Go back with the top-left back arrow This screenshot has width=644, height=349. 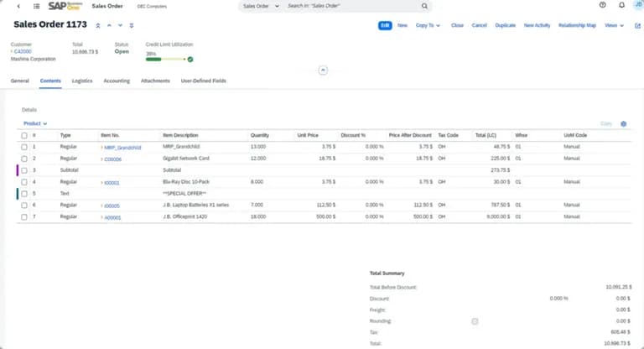point(18,6)
